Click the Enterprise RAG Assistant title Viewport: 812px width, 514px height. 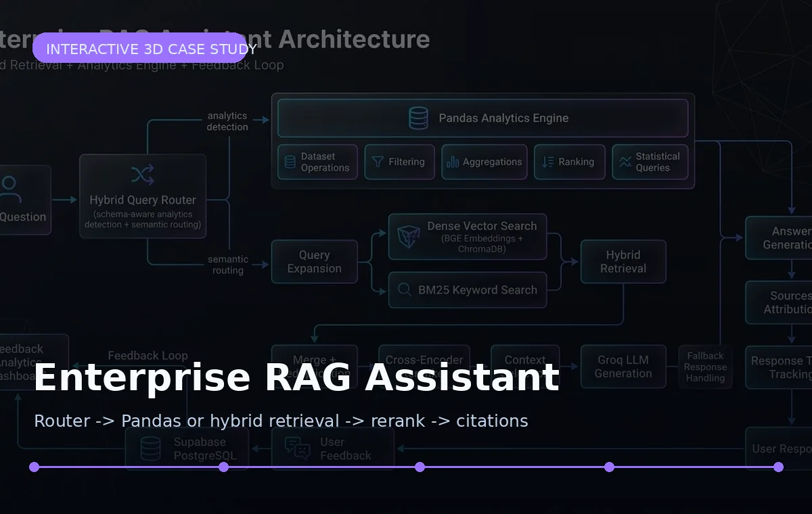click(x=296, y=377)
